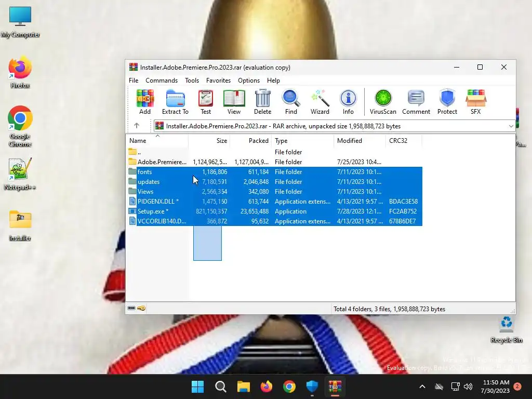Screen dimensions: 532x399
Task: Open the Tools menu
Action: [x=192, y=81]
